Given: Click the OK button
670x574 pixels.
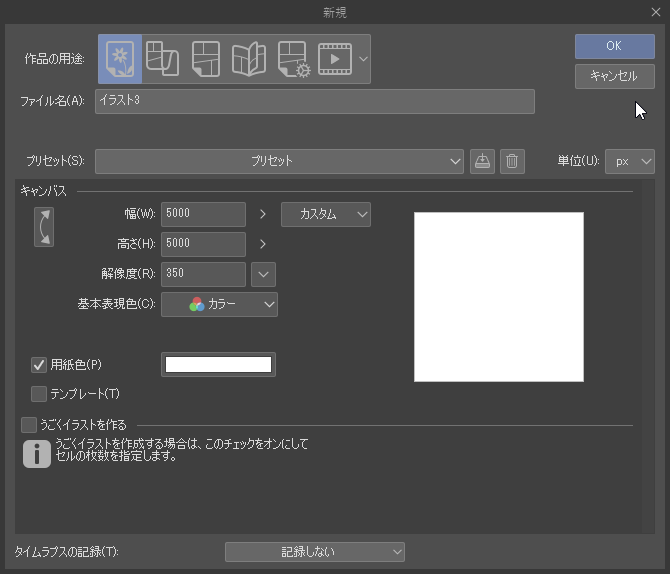Looking at the screenshot, I should pyautogui.click(x=614, y=45).
